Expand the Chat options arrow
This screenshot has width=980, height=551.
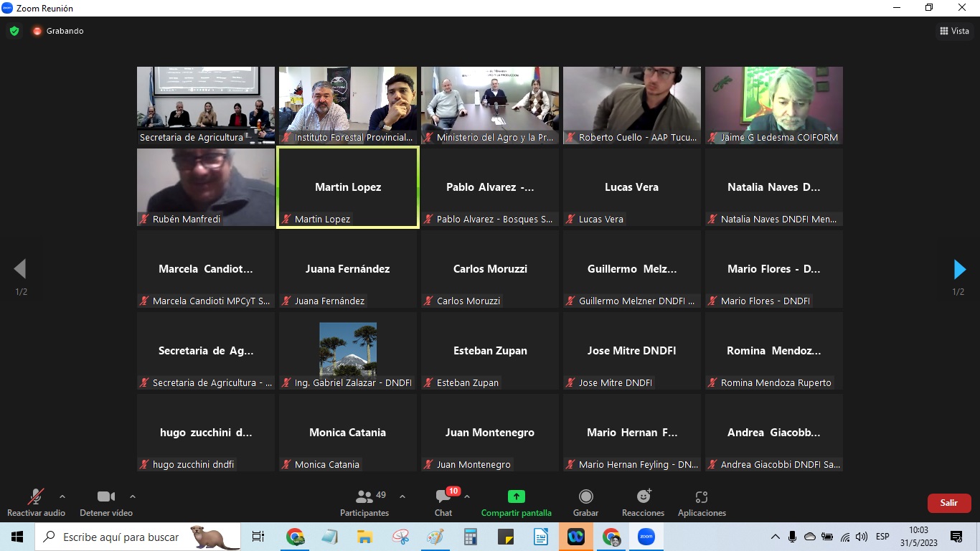(467, 496)
